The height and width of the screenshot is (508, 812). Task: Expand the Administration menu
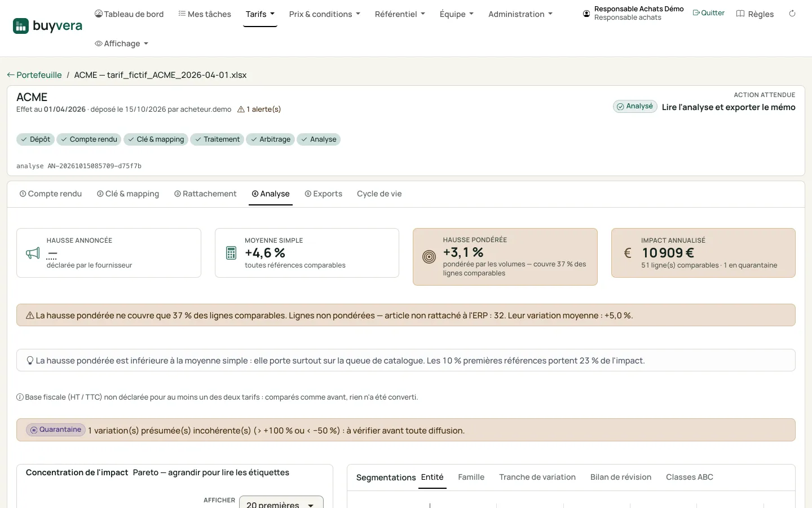coord(520,14)
